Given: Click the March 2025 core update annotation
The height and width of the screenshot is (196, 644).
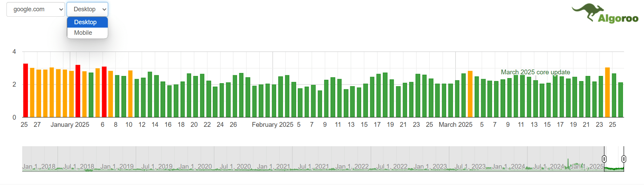Looking at the screenshot, I should [535, 72].
